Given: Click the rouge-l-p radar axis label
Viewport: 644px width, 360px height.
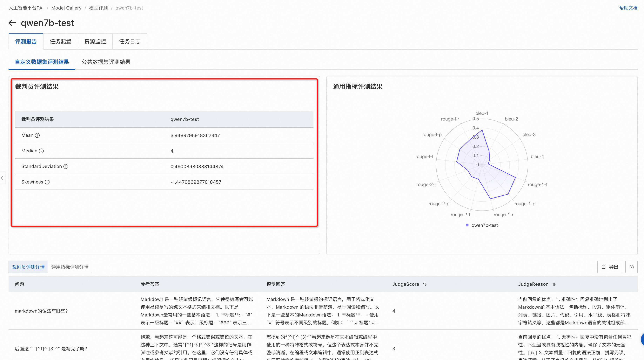Looking at the screenshot, I should click(432, 134).
